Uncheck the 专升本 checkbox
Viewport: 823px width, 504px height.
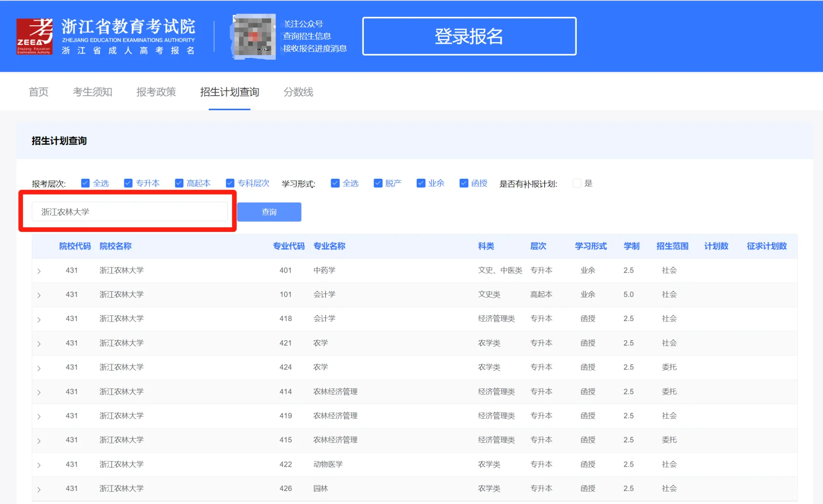tap(128, 183)
